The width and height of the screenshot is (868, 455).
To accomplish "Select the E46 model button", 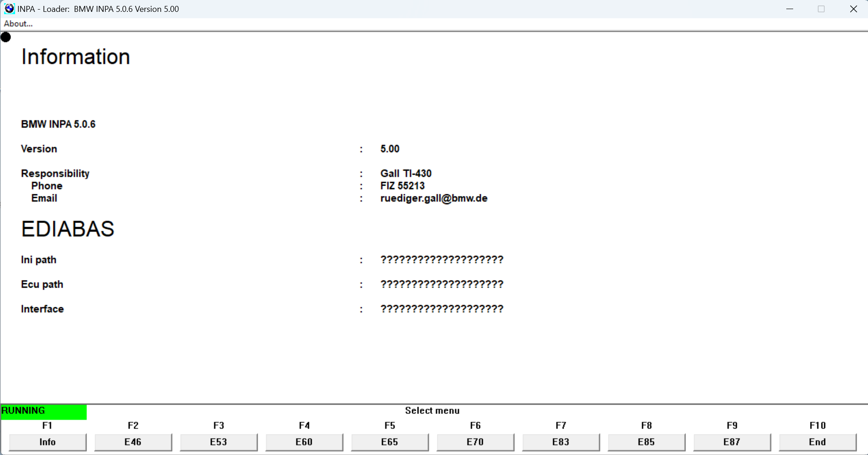I will pos(133,442).
